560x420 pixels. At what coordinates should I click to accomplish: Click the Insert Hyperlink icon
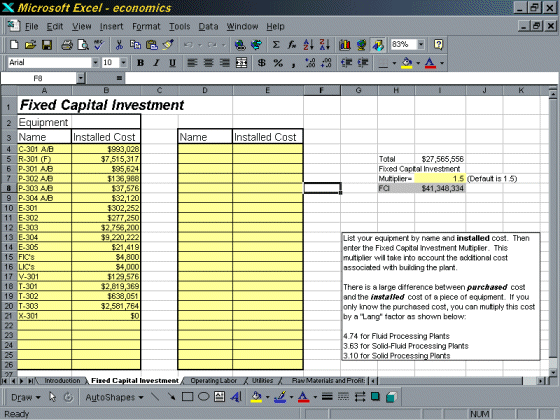coord(240,45)
